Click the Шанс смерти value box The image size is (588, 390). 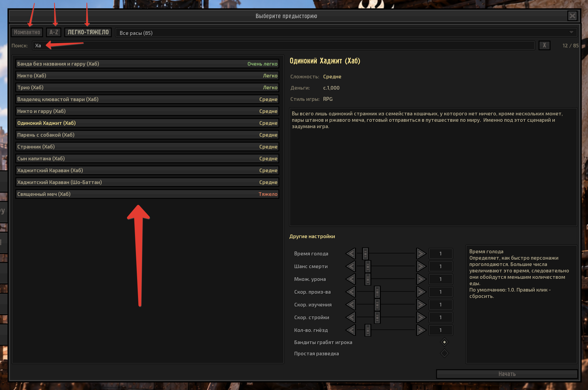441,266
